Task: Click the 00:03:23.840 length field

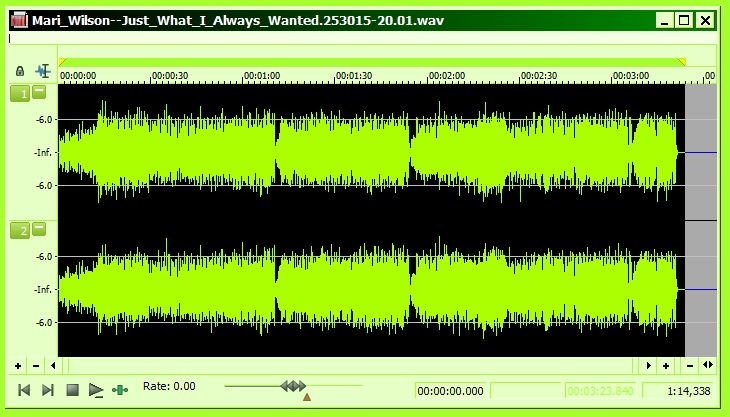Action: pos(600,391)
